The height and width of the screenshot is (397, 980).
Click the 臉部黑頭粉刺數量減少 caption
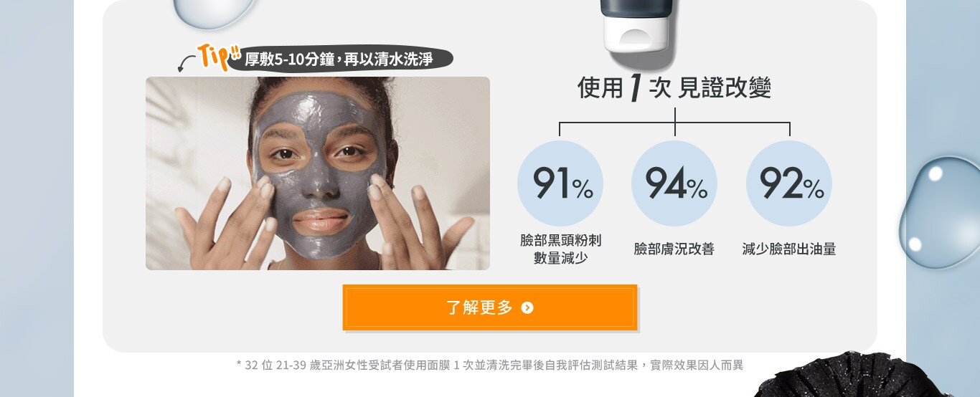[x=560, y=249]
